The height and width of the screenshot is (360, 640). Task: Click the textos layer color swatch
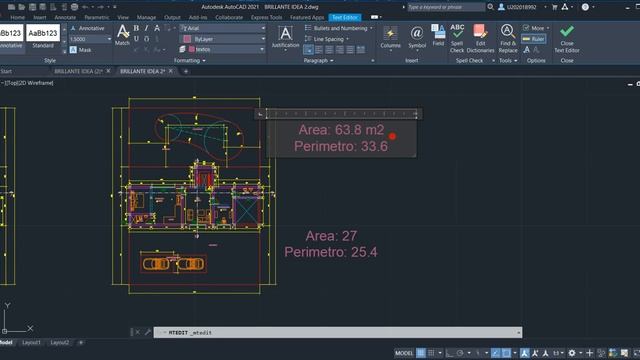tap(192, 49)
